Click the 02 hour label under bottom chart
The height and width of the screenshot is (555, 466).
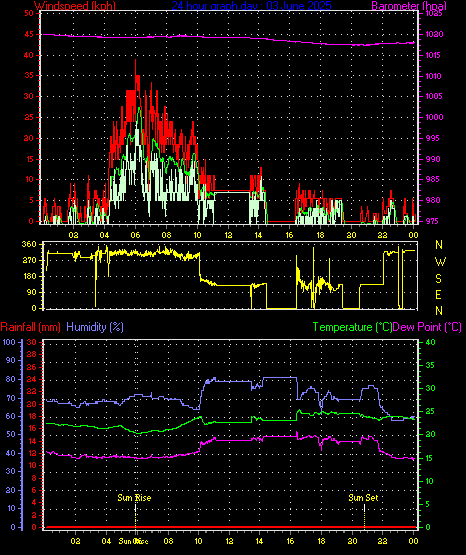pyautogui.click(x=75, y=541)
